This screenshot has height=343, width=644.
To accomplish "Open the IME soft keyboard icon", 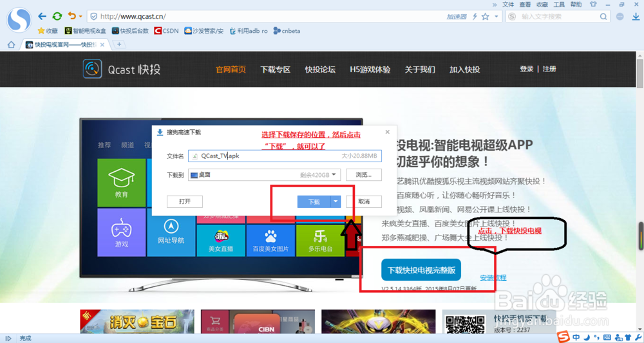I will click(607, 337).
